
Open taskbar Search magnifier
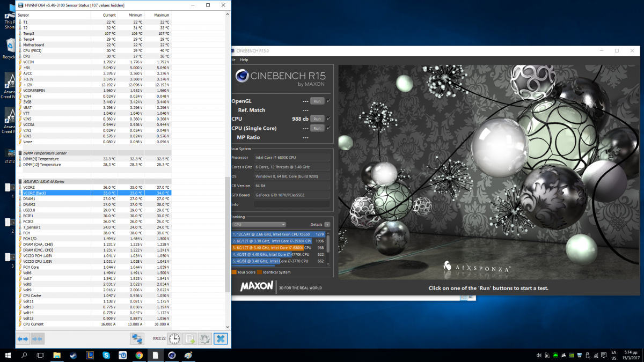(x=24, y=355)
